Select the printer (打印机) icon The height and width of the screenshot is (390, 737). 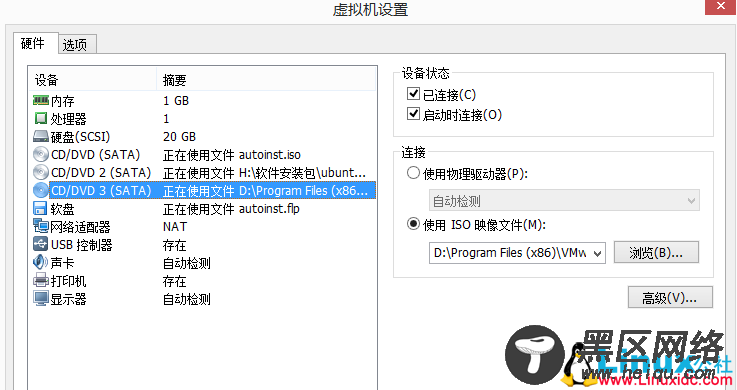click(41, 281)
